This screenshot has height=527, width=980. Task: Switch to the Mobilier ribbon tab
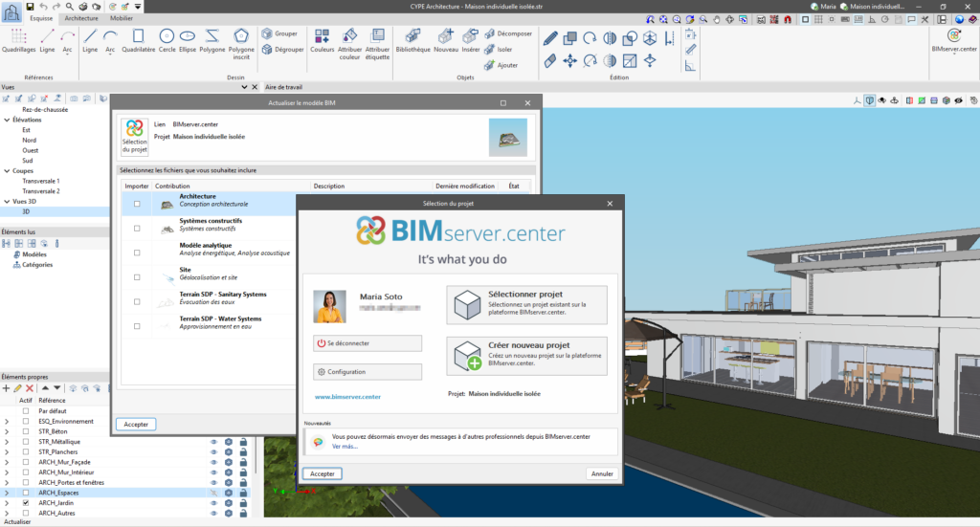tap(122, 18)
